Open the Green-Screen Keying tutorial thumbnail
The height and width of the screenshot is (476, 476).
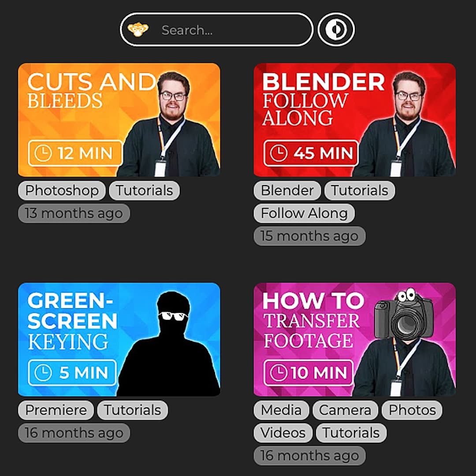pyautogui.click(x=119, y=339)
